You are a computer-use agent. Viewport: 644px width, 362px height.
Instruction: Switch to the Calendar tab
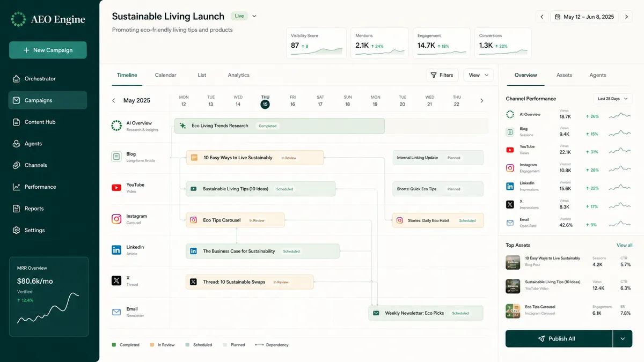tap(165, 75)
